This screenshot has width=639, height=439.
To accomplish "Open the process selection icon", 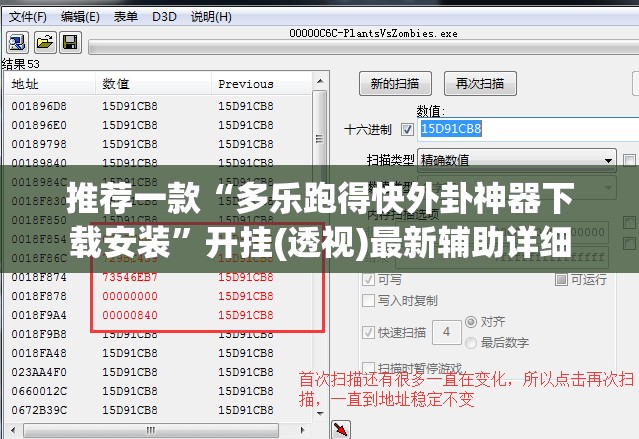I will (x=17, y=43).
